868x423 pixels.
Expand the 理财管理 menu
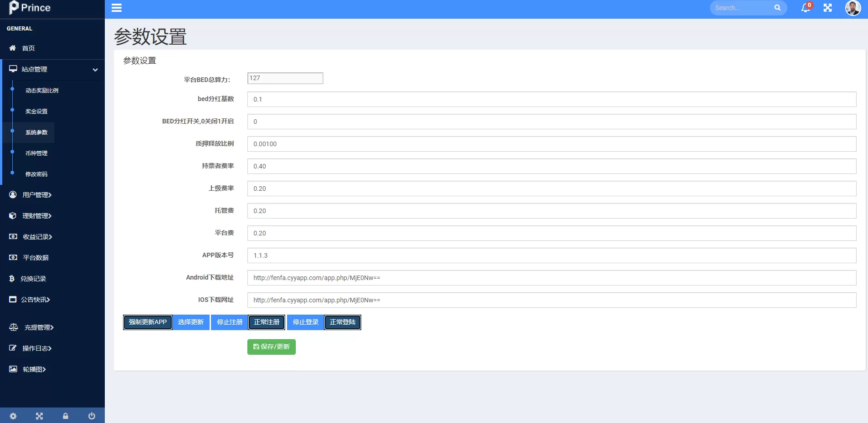37,216
